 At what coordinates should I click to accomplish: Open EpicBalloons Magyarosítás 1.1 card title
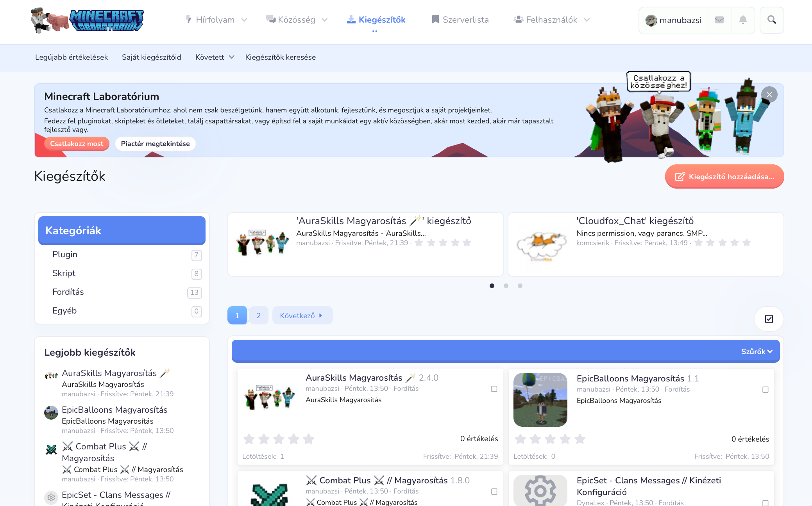point(638,378)
